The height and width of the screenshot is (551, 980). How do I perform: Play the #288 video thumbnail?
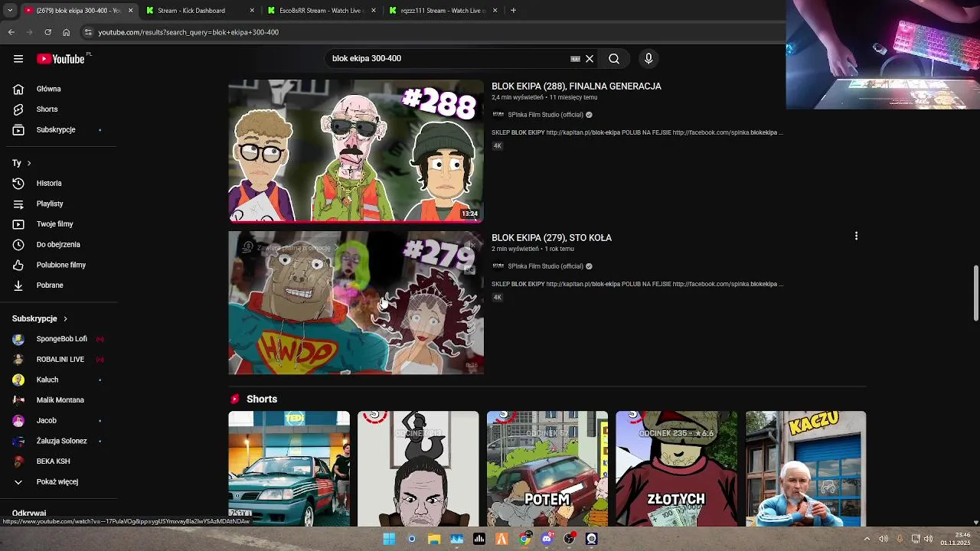(356, 151)
